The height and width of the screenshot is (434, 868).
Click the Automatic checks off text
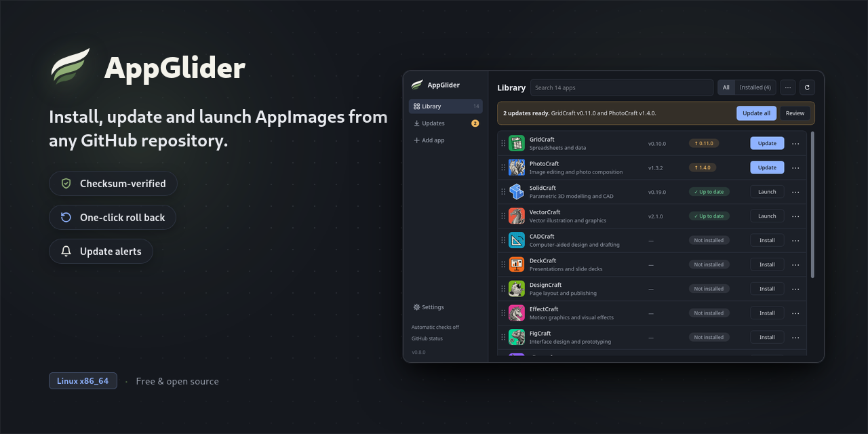click(435, 327)
